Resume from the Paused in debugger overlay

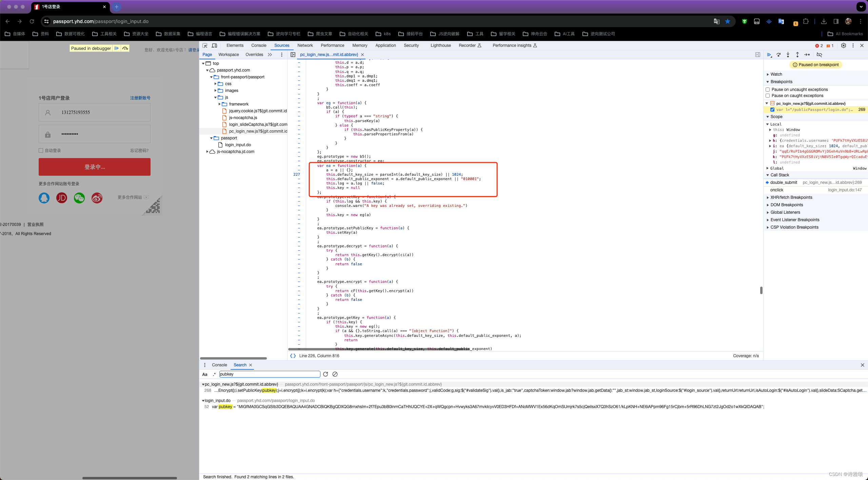(x=116, y=48)
